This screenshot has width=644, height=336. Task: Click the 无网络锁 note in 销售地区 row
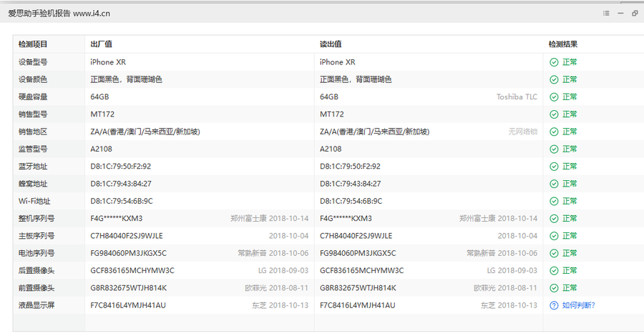pos(523,132)
